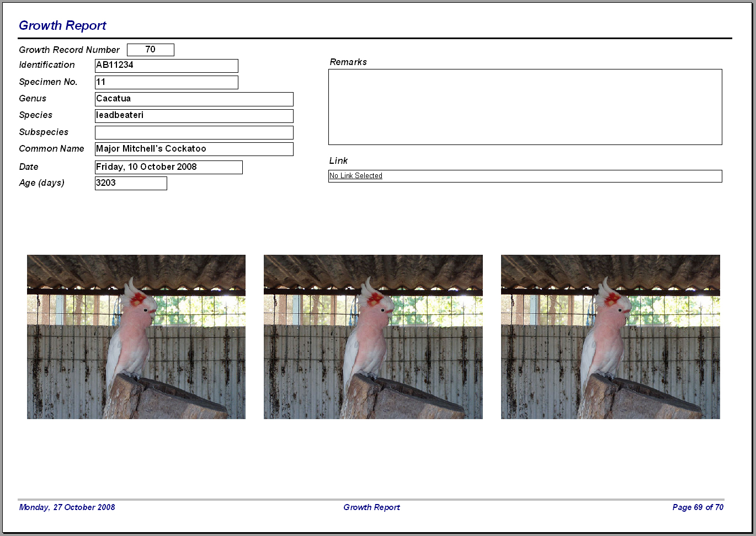Click the footer date Monday, 27 October 2008
The height and width of the screenshot is (536, 756).
tap(67, 507)
